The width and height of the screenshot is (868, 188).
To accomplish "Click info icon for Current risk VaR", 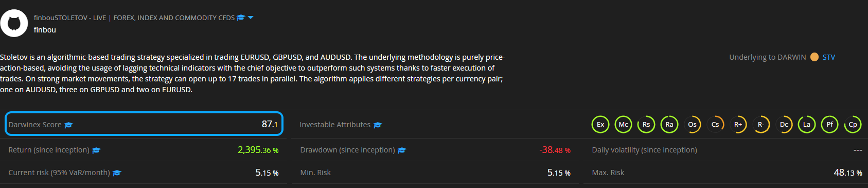I will (x=117, y=173).
